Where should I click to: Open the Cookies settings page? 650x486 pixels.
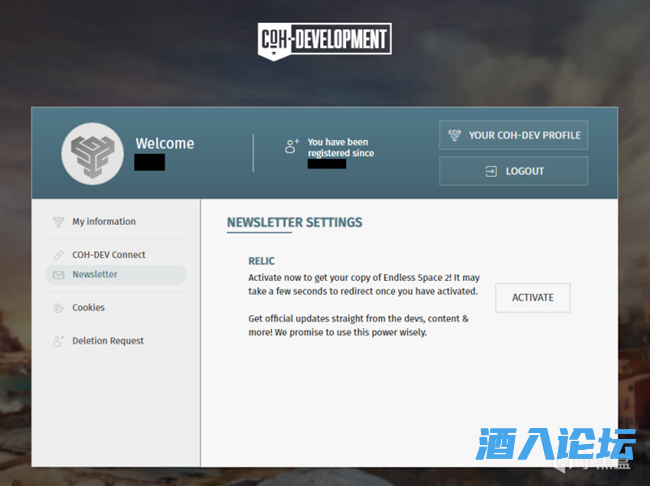pos(88,308)
